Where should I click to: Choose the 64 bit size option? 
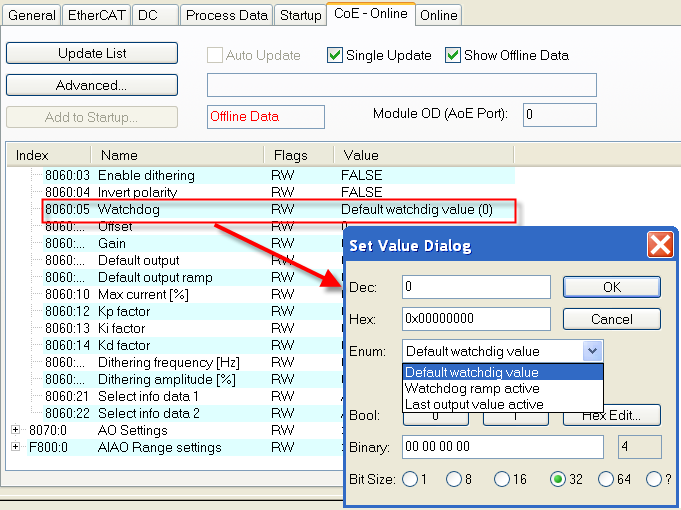click(x=606, y=479)
